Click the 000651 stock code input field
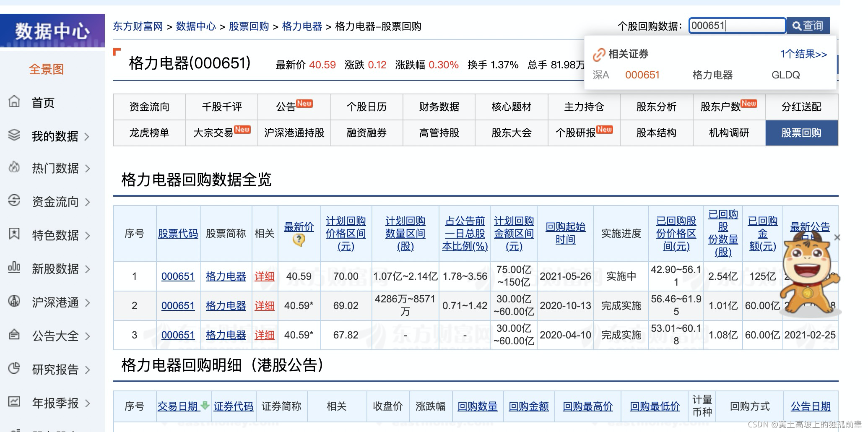Image resolution: width=868 pixels, height=432 pixels. (737, 26)
